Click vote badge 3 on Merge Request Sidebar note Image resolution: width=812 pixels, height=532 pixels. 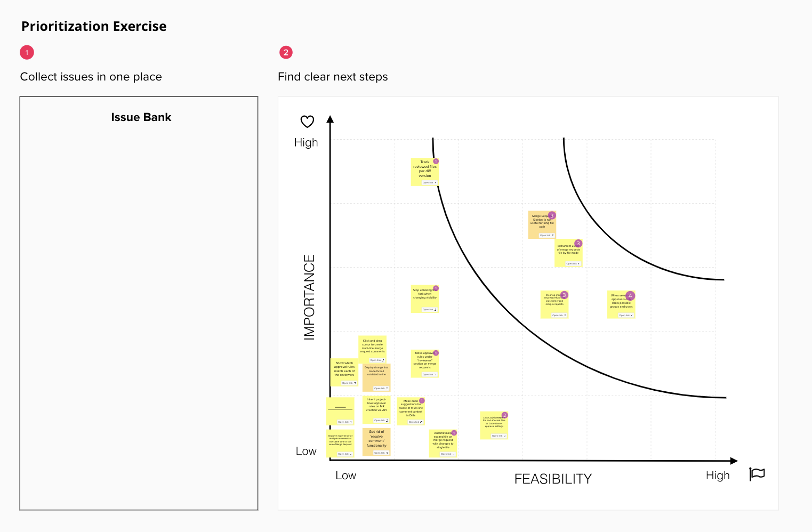click(552, 215)
